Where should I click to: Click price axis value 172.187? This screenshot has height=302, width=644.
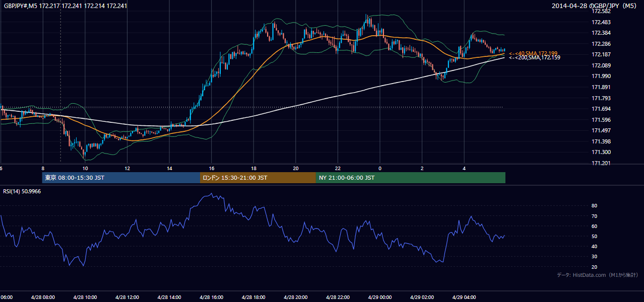[x=601, y=54]
